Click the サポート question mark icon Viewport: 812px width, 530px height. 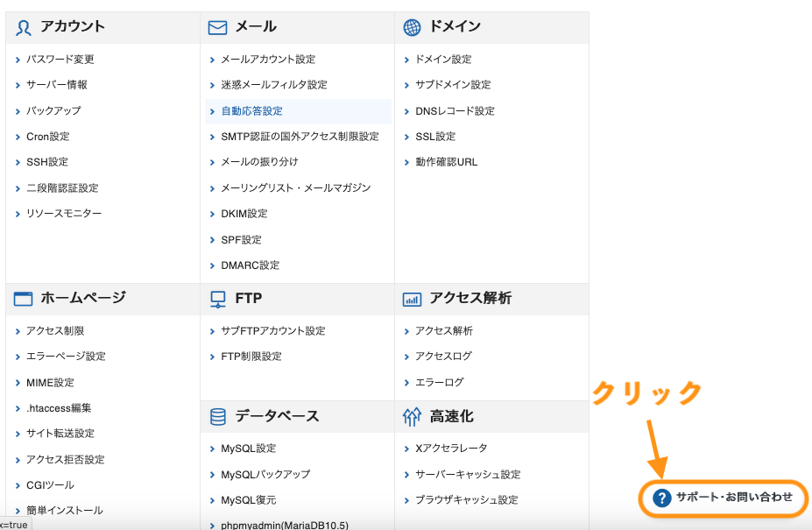click(x=662, y=498)
